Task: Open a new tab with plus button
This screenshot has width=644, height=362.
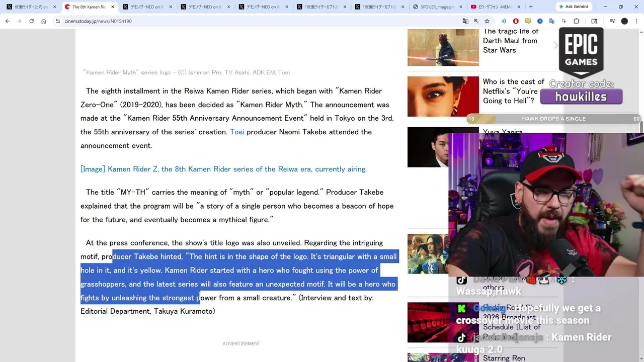Action: [531, 7]
